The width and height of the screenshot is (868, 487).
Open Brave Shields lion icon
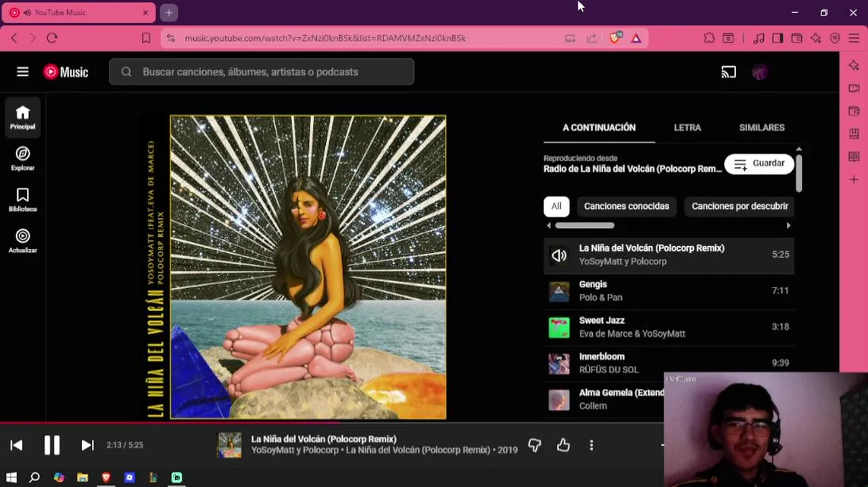pos(615,38)
